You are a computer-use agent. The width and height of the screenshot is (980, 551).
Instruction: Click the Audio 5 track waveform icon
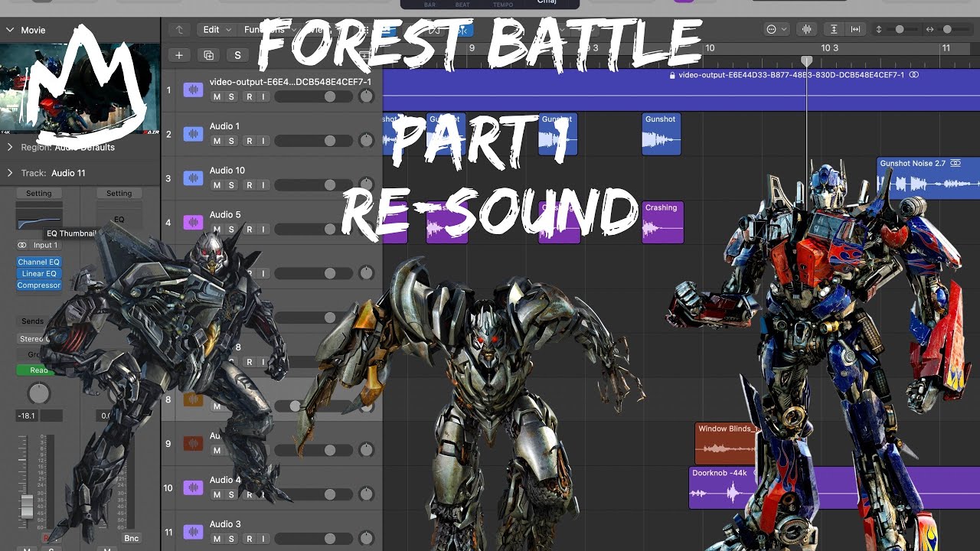[193, 223]
